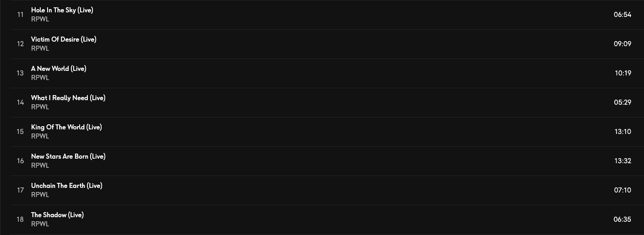Viewport: 644px width, 235px height.
Task: Click track number 18
Action: (20, 219)
